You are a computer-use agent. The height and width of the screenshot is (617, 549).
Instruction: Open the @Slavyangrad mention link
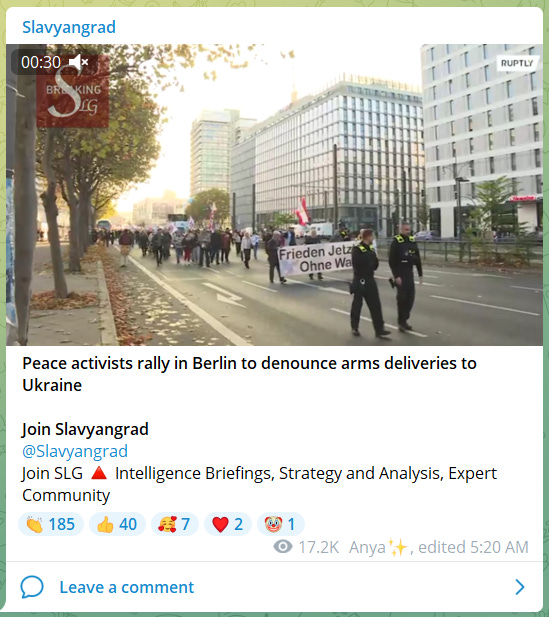(75, 451)
